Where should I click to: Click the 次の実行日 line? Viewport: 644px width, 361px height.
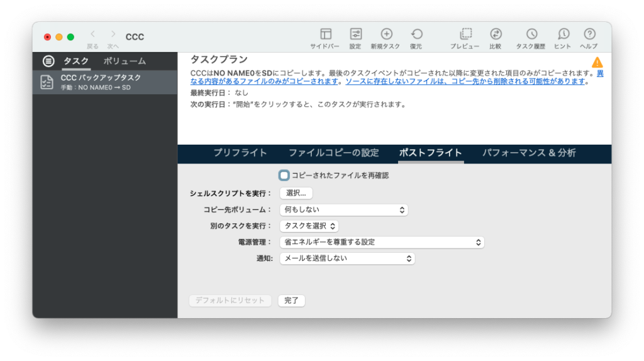(299, 105)
